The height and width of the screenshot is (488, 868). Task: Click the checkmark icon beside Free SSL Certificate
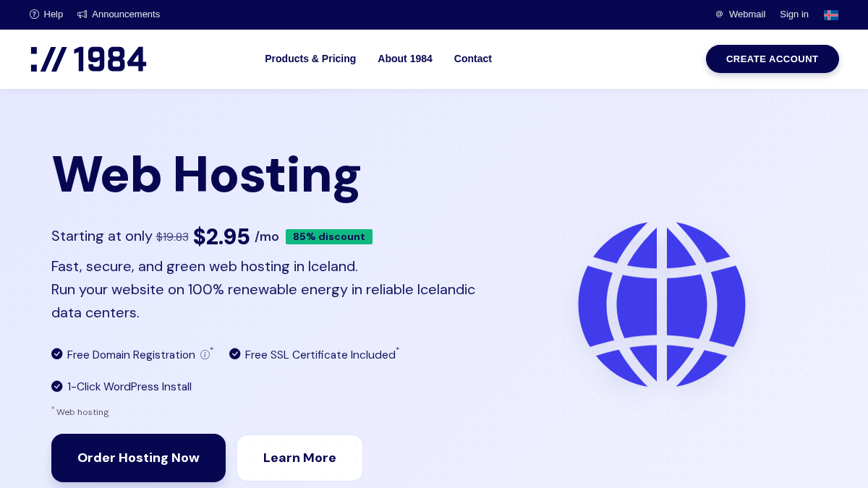(x=235, y=354)
